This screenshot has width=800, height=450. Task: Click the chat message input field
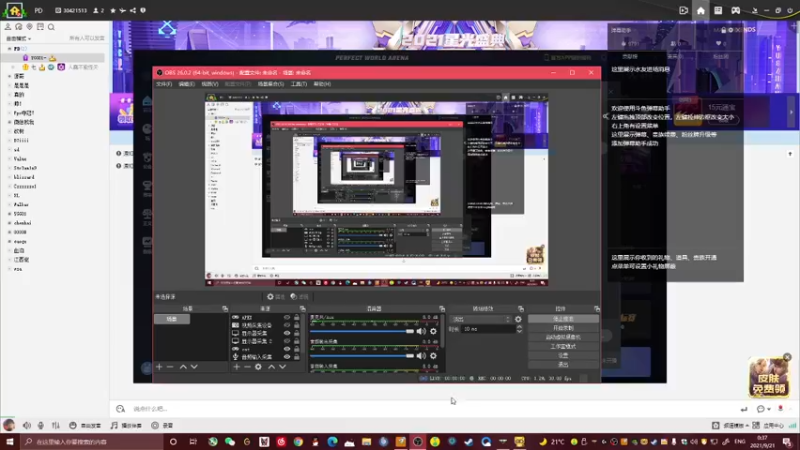434,409
